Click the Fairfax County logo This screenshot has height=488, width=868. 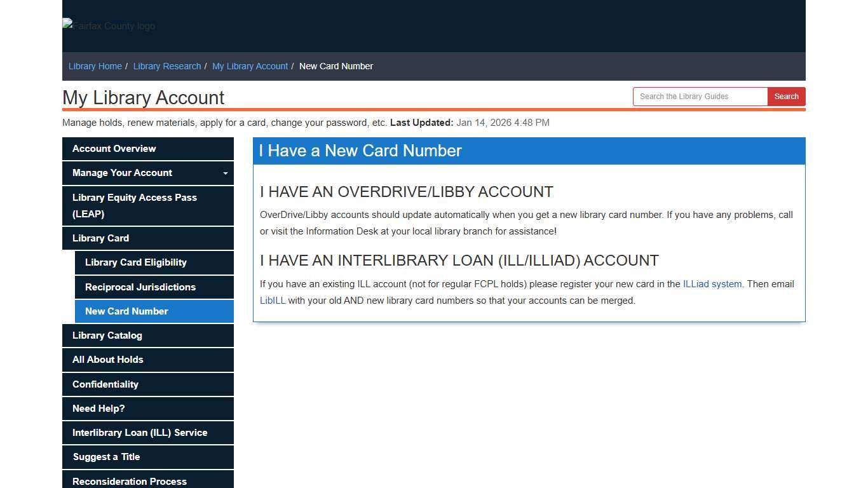pos(108,26)
